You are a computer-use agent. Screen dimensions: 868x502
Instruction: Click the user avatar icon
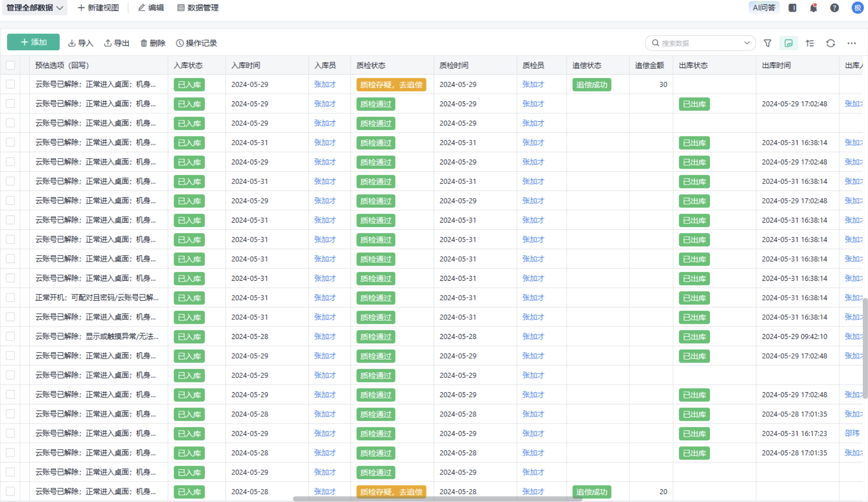(857, 8)
